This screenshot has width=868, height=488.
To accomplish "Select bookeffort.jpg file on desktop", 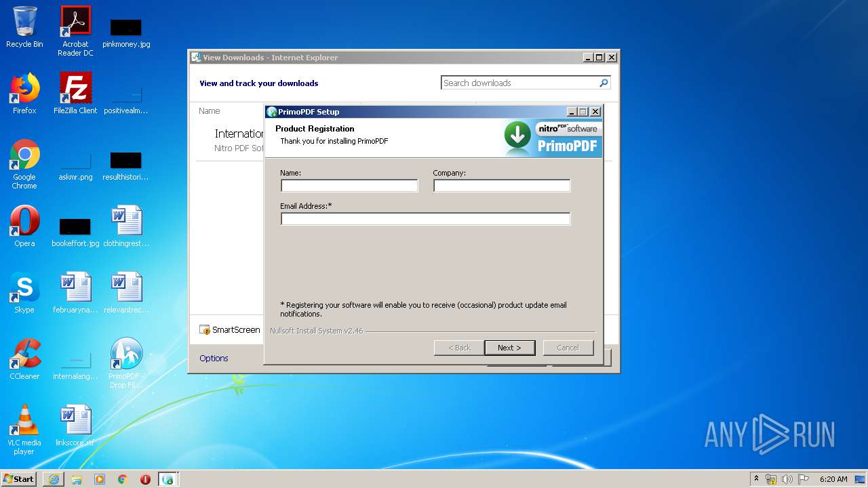I will click(75, 231).
